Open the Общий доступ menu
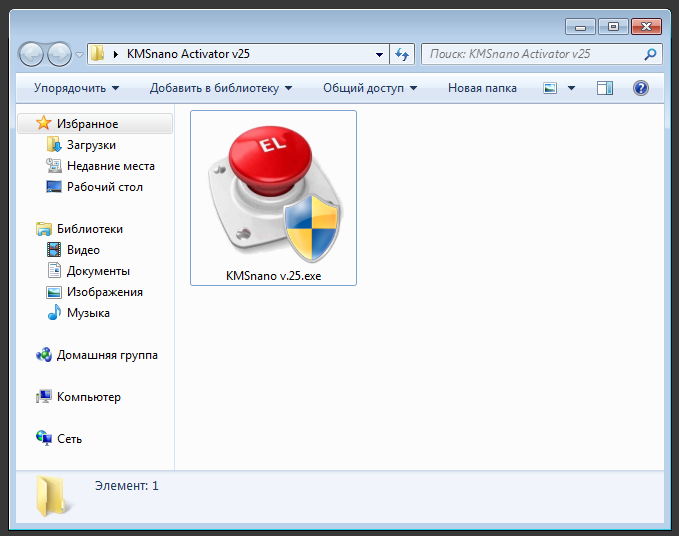This screenshot has width=679, height=536. click(369, 88)
